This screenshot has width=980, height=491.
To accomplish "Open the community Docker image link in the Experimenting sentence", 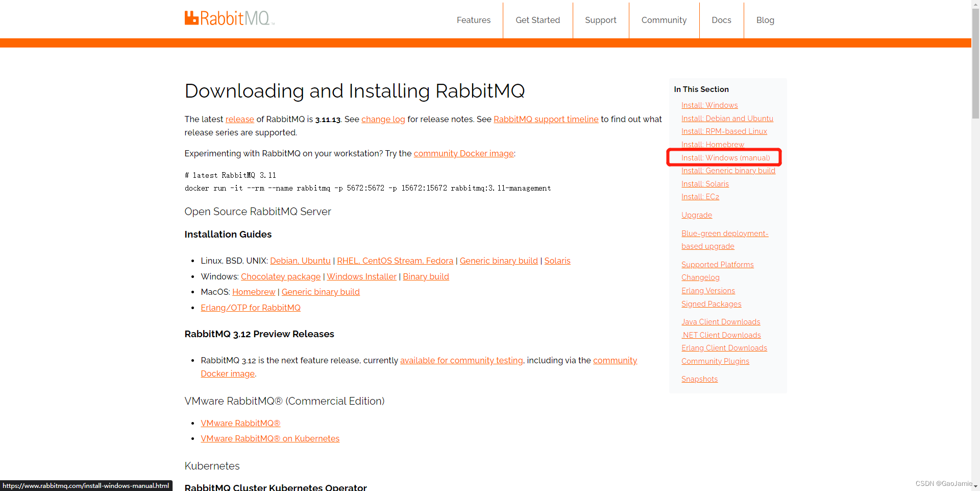I will click(x=463, y=153).
